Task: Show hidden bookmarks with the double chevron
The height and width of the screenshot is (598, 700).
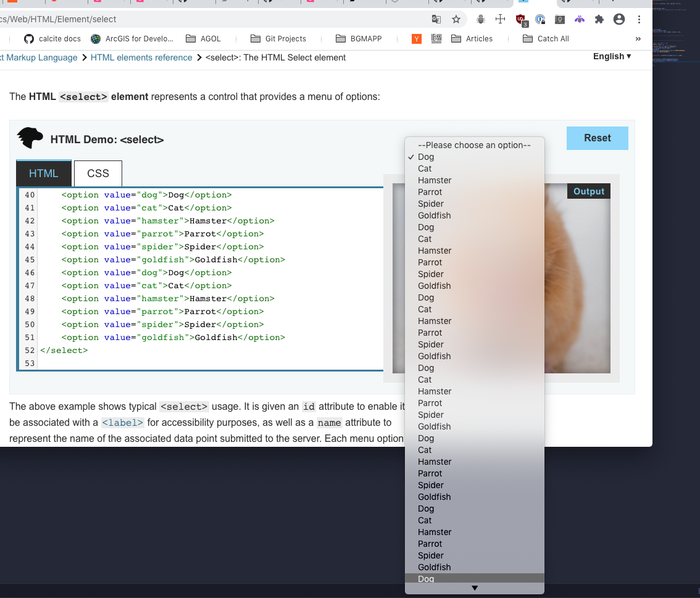Action: 638,39
